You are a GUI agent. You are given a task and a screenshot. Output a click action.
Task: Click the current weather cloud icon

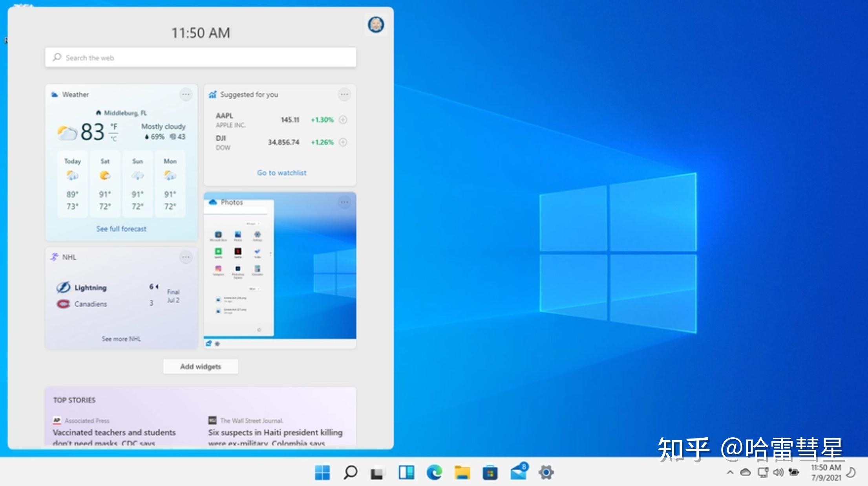(67, 133)
